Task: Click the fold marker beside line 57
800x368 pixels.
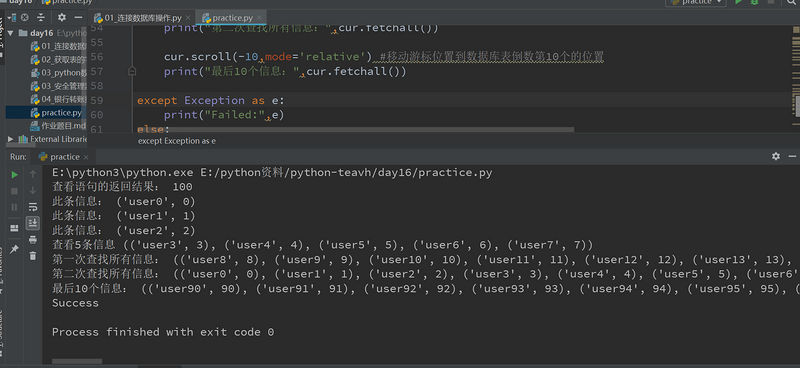Action: coord(132,71)
